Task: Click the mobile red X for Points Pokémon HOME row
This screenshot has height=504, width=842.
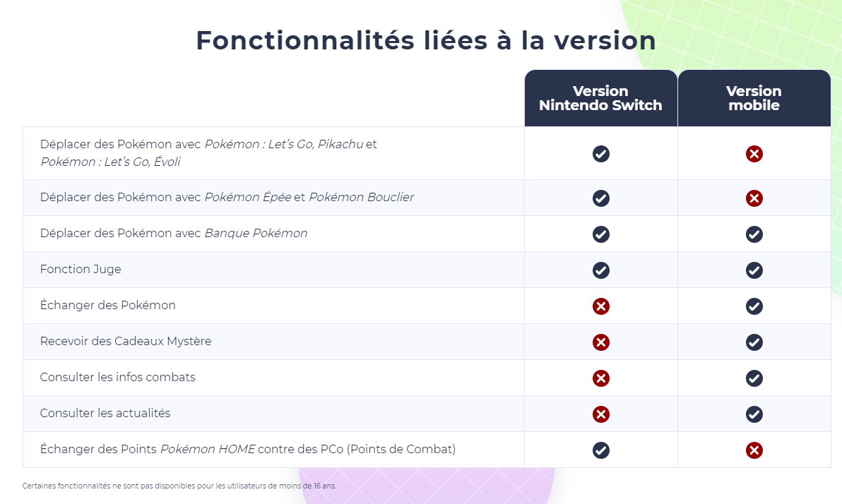Action: tap(754, 450)
